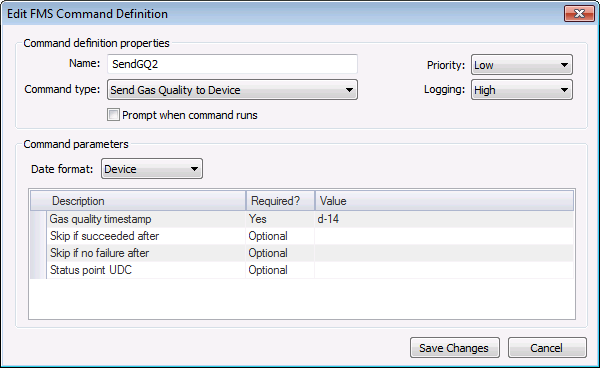Image resolution: width=600 pixels, height=368 pixels.
Task: Click Value cell for Skip if no failure after
Action: click(444, 253)
